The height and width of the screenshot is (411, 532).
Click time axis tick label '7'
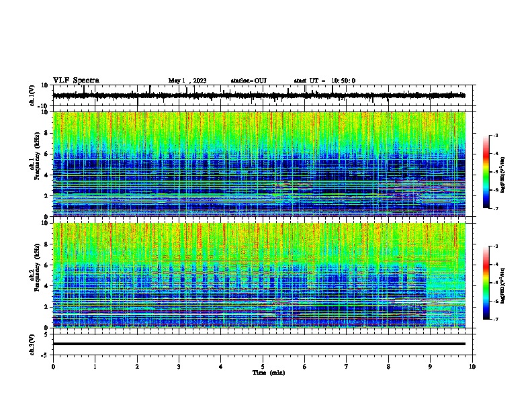click(x=347, y=367)
